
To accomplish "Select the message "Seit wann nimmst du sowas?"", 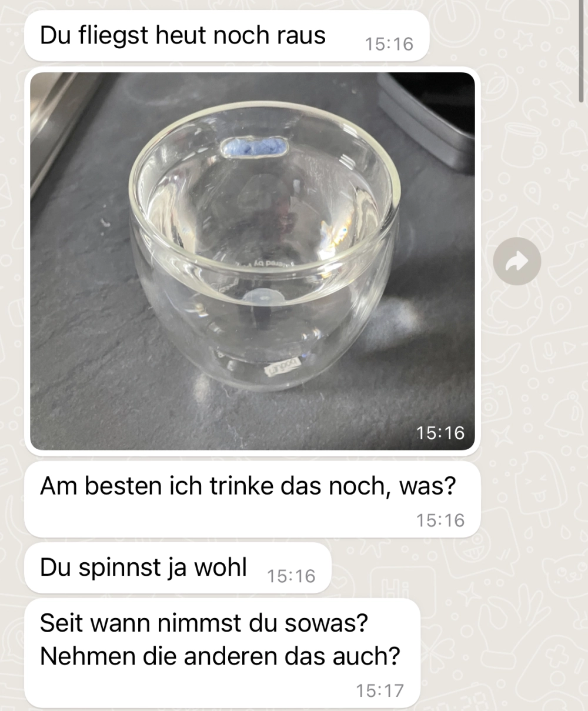I will click(x=204, y=623).
